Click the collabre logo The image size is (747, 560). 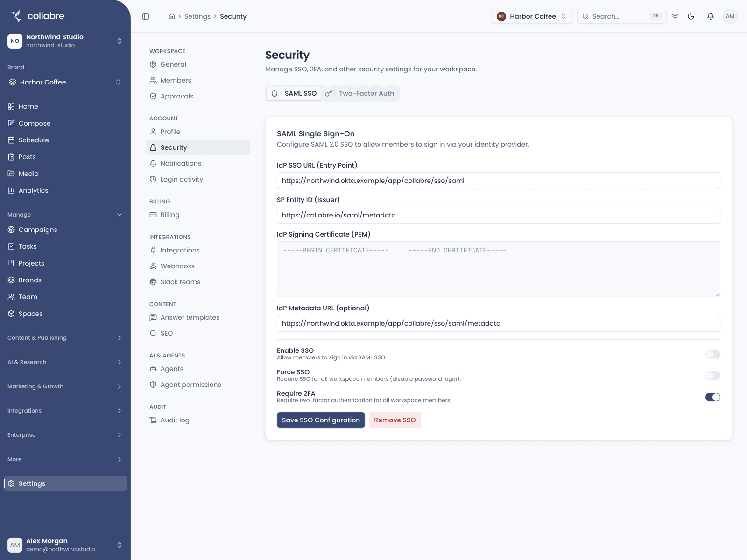tap(37, 16)
